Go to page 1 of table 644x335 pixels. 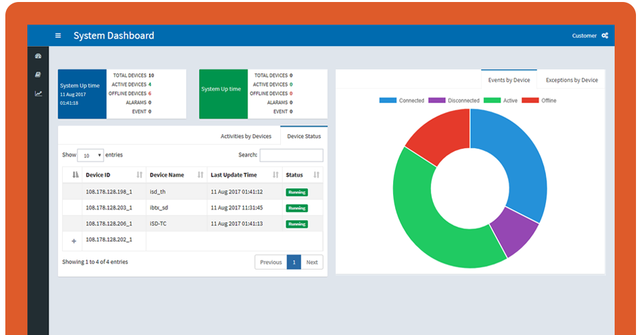(x=294, y=262)
